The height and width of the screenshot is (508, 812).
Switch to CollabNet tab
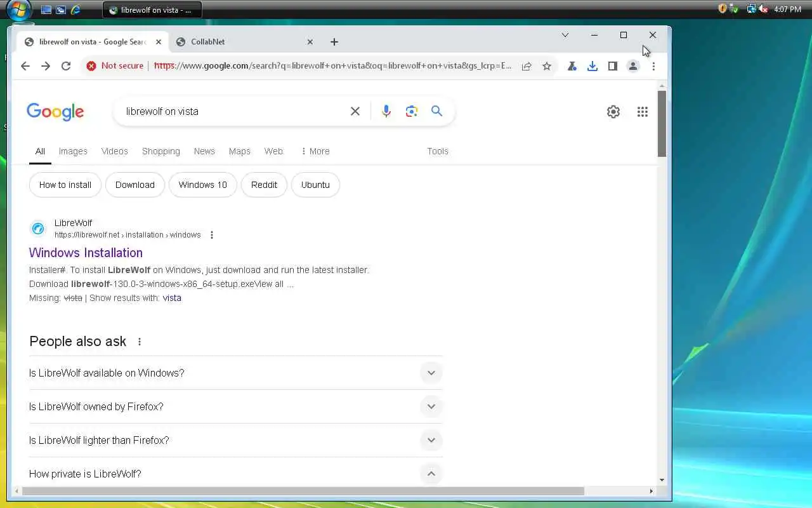pos(244,42)
